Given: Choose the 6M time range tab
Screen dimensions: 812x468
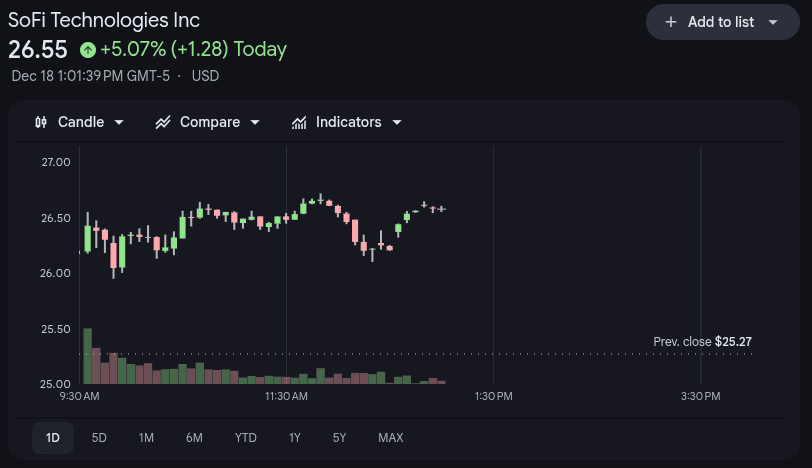Looking at the screenshot, I should tap(194, 437).
